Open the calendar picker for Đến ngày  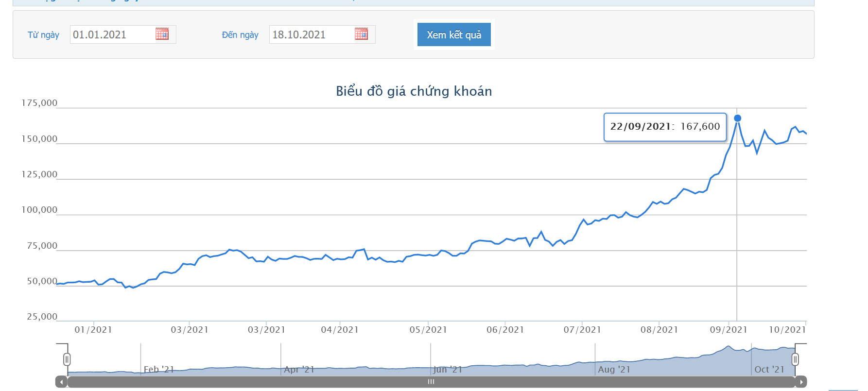tap(361, 34)
